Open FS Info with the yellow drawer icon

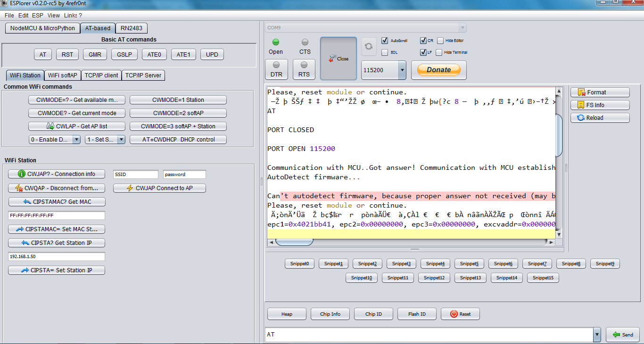click(600, 105)
